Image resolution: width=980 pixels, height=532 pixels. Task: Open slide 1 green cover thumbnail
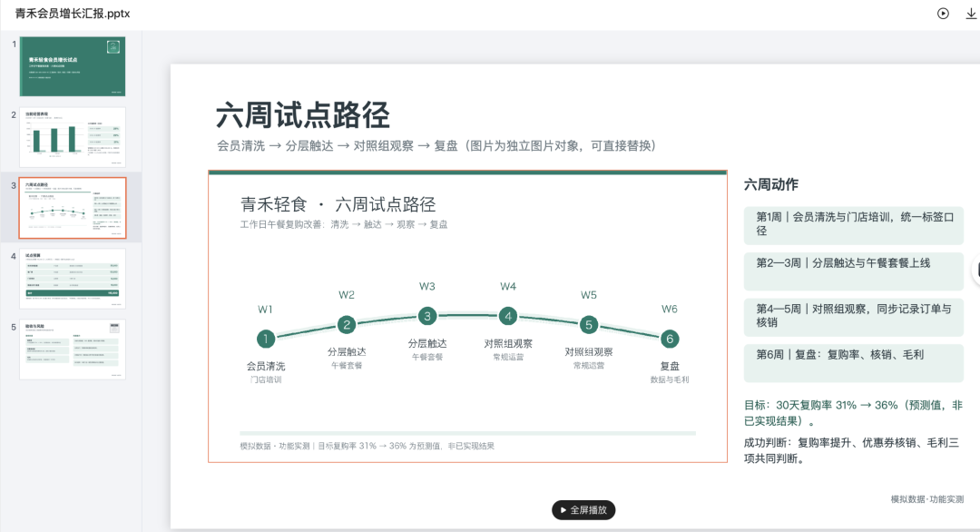pyautogui.click(x=73, y=66)
